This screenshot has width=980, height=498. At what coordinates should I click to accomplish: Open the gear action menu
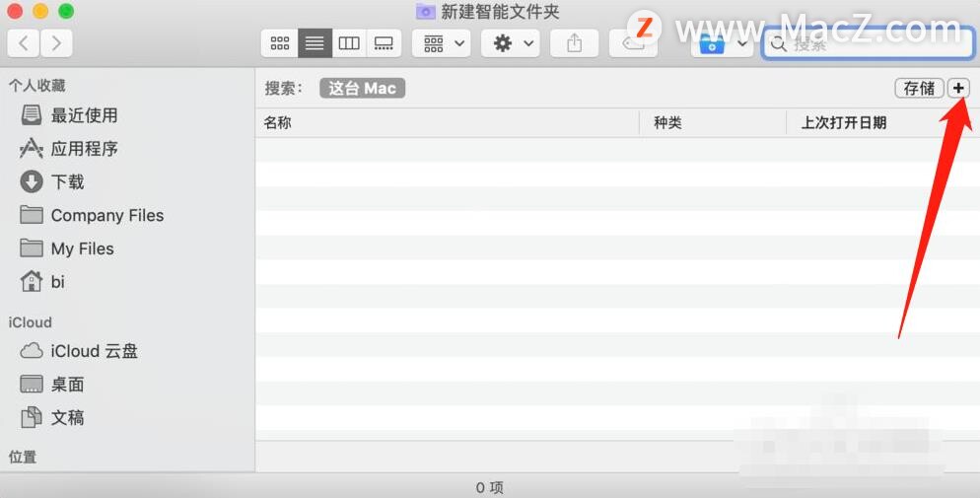pos(511,43)
